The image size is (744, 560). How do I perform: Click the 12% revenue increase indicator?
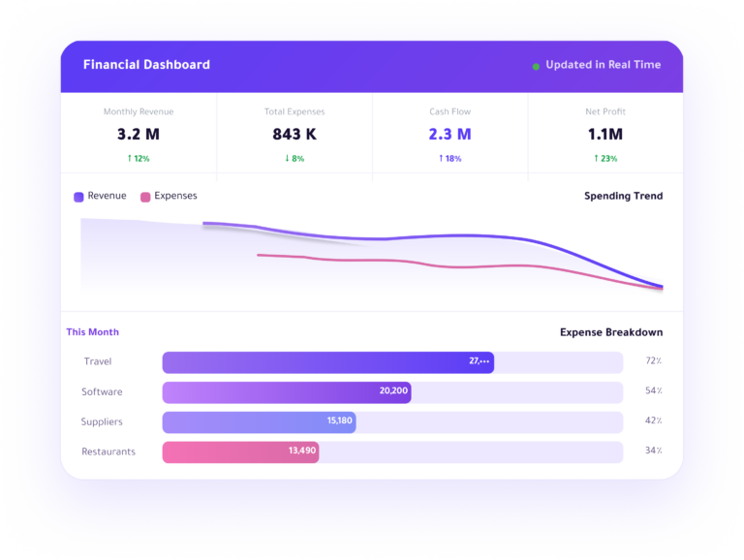point(139,159)
